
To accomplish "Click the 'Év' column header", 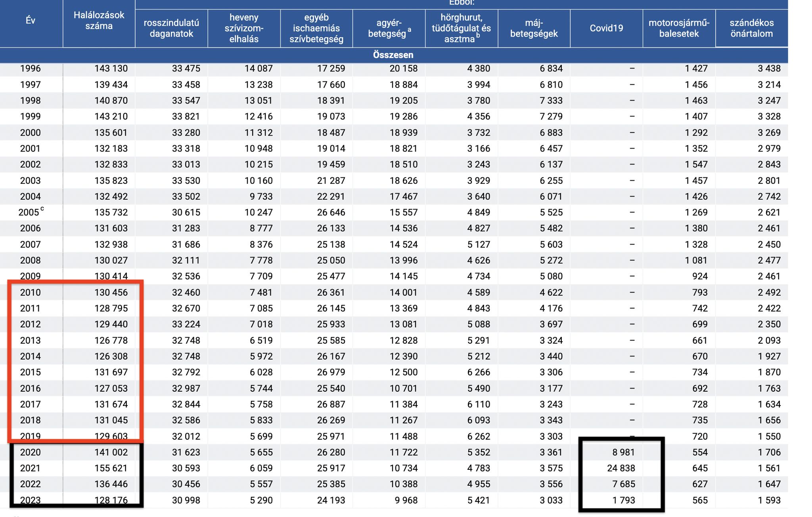I will 31,21.
